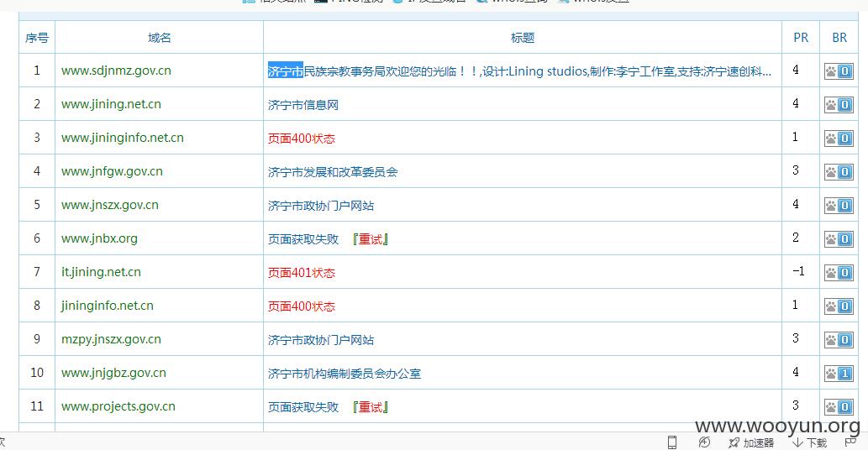Click Baidu rank badge for it.jining.net.cn
The width and height of the screenshot is (868, 450).
pyautogui.click(x=839, y=273)
